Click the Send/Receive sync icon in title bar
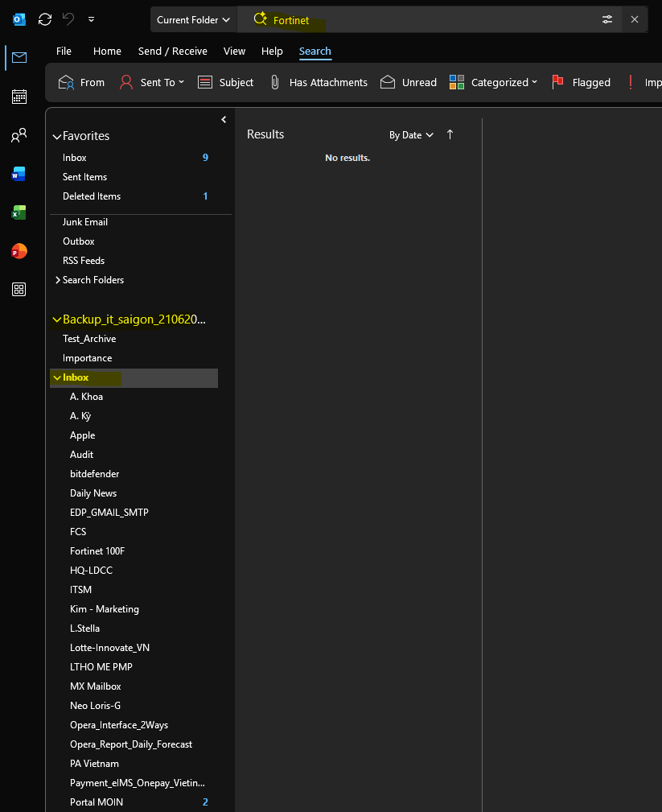662x812 pixels. pyautogui.click(x=45, y=19)
